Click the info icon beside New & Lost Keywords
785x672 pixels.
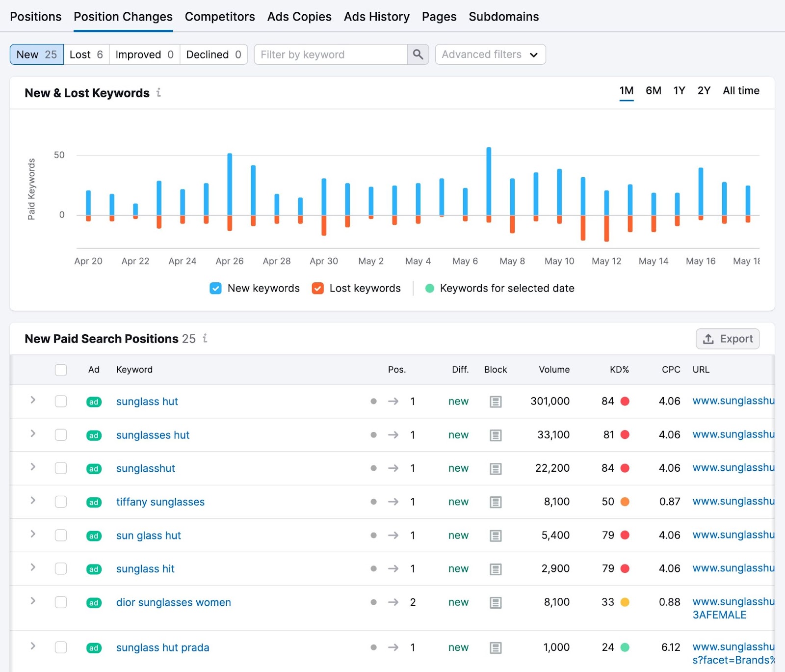pyautogui.click(x=159, y=93)
